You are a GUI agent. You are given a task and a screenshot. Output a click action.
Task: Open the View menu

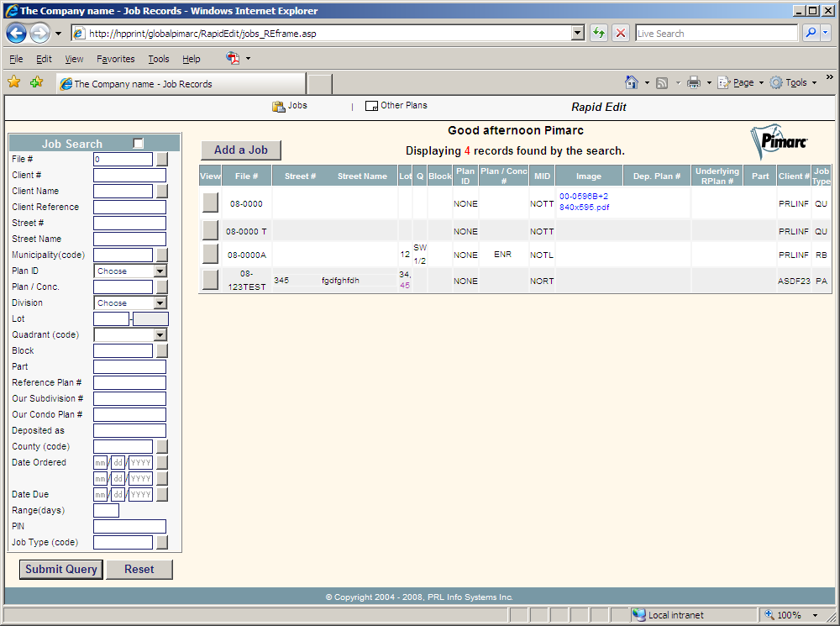pyautogui.click(x=74, y=59)
